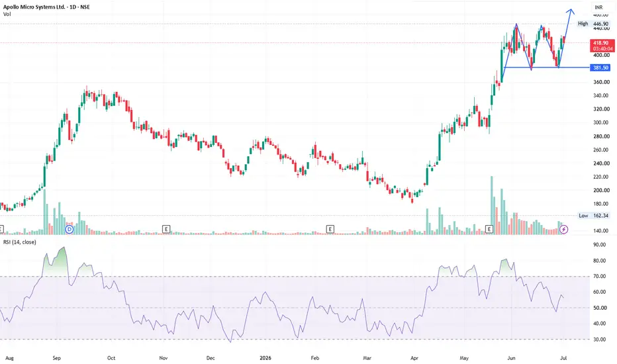Image resolution: width=617 pixels, height=364 pixels.
Task: Click the 360.00 price axis value
Action: click(601, 82)
